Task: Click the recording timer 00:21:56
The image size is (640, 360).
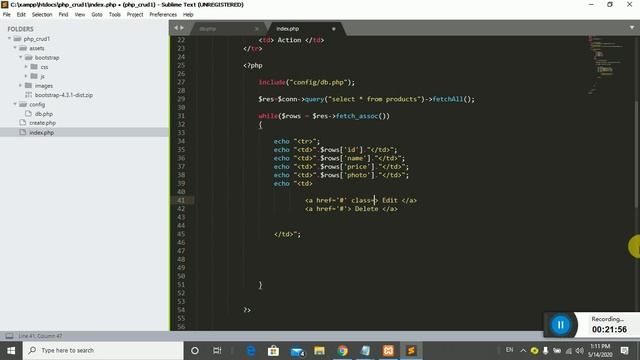Action: 609,329
